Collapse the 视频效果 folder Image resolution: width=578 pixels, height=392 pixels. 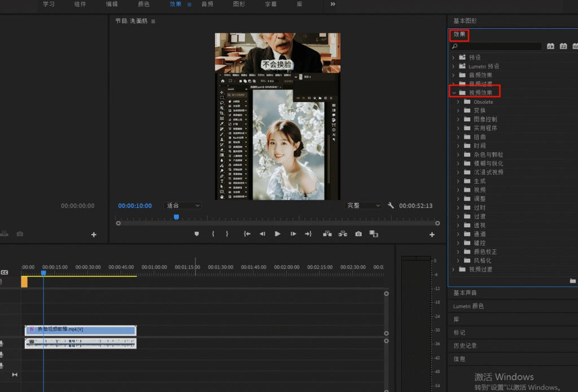(453, 93)
